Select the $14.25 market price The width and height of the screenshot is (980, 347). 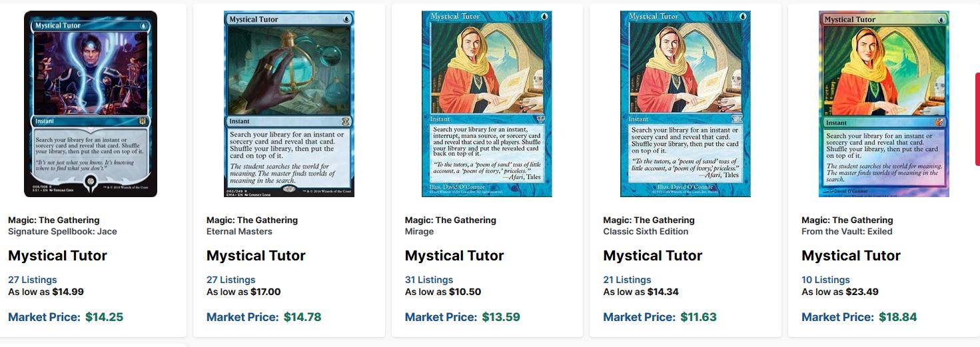click(105, 317)
